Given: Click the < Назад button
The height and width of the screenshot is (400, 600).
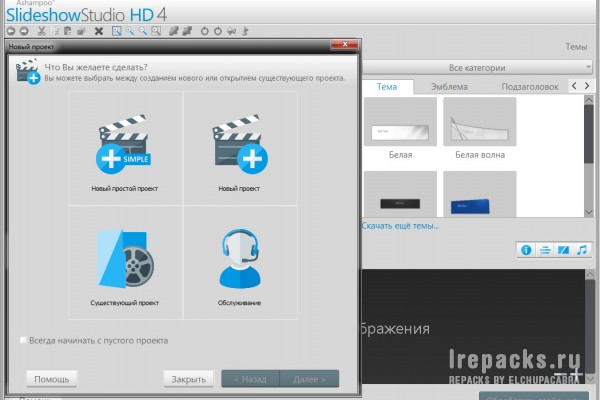Looking at the screenshot, I should [x=250, y=379].
